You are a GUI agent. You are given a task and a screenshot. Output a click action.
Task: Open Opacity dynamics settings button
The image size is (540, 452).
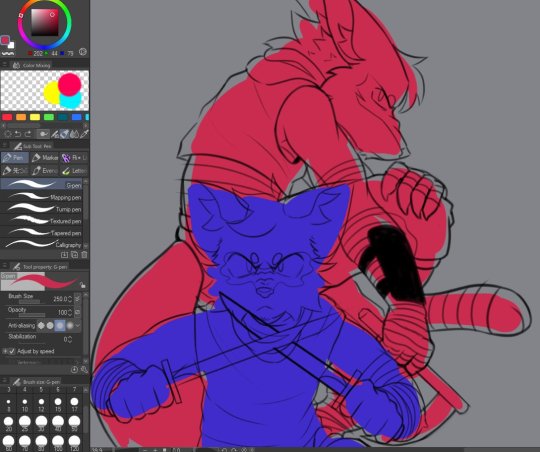pyautogui.click(x=77, y=312)
